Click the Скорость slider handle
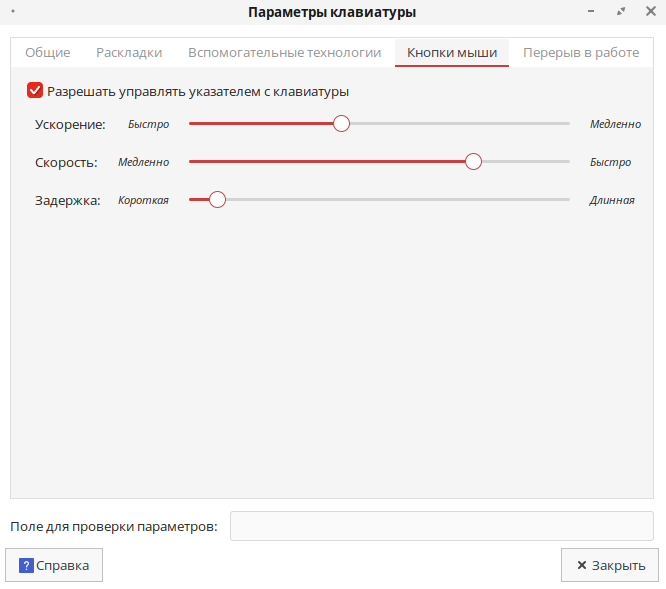This screenshot has width=666, height=589. pos(474,162)
